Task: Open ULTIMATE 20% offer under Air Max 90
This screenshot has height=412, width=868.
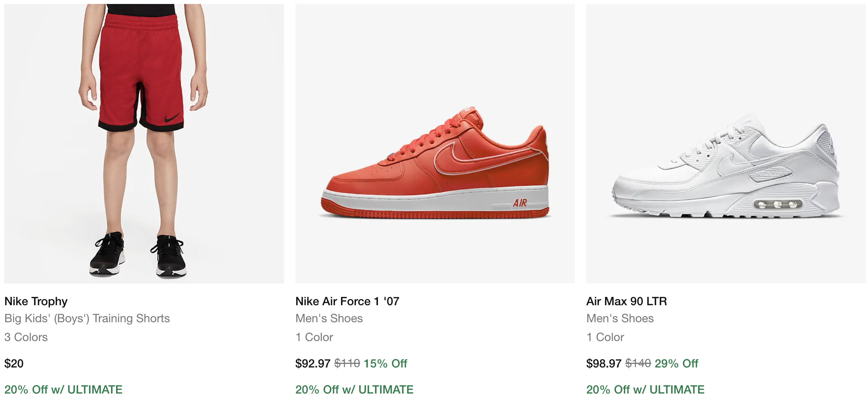Action: click(645, 390)
